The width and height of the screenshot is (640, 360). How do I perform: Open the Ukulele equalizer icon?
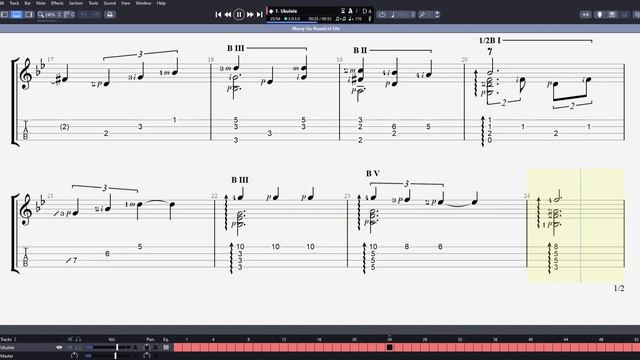tap(166, 347)
